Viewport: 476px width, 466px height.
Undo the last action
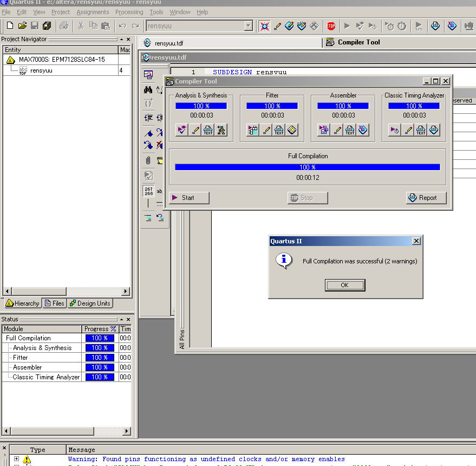(122, 26)
